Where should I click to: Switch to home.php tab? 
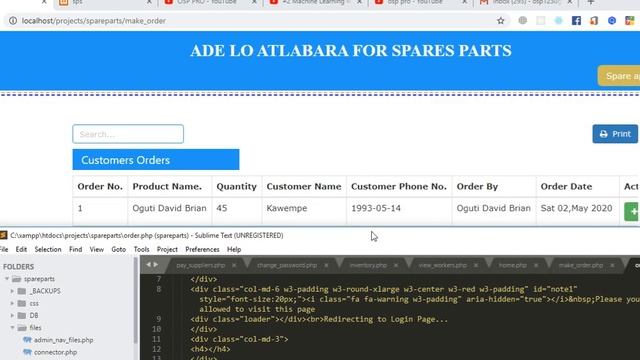click(x=513, y=265)
